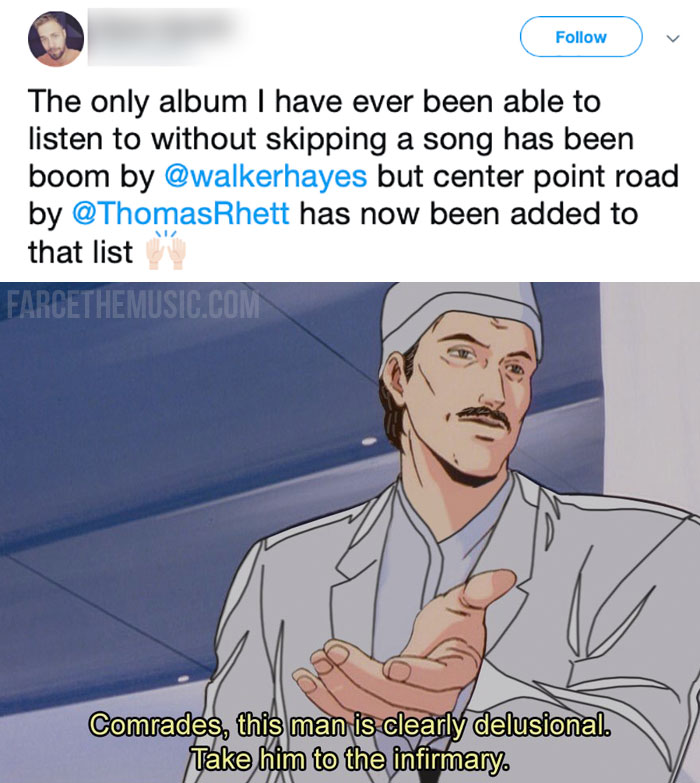Open the @ThomasRhett mention link
This screenshot has width=700, height=783.
181,214
